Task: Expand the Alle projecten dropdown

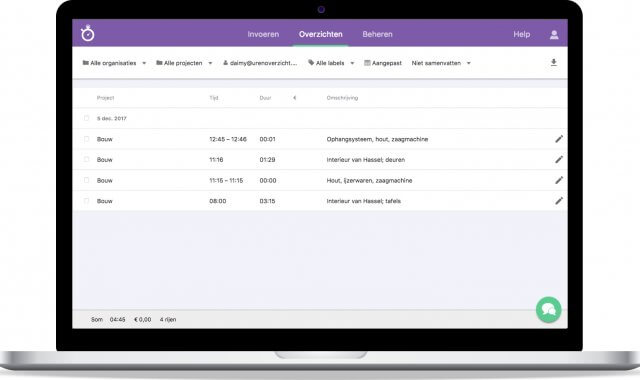Action: point(184,63)
